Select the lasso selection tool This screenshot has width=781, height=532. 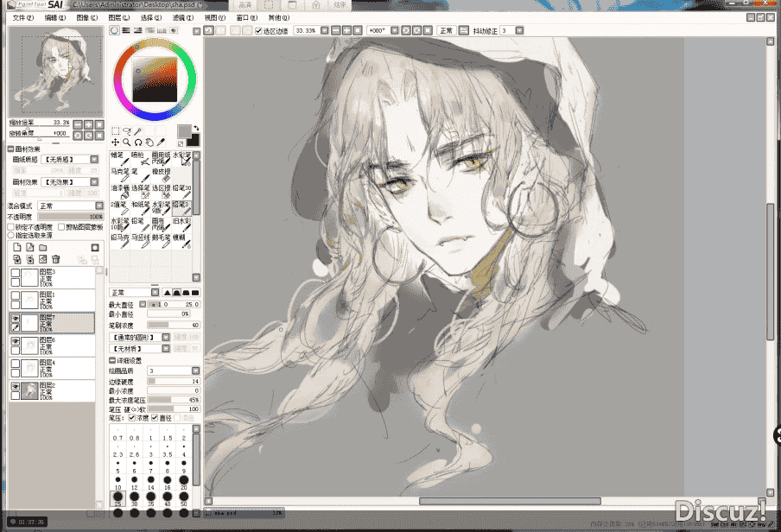pos(126,131)
